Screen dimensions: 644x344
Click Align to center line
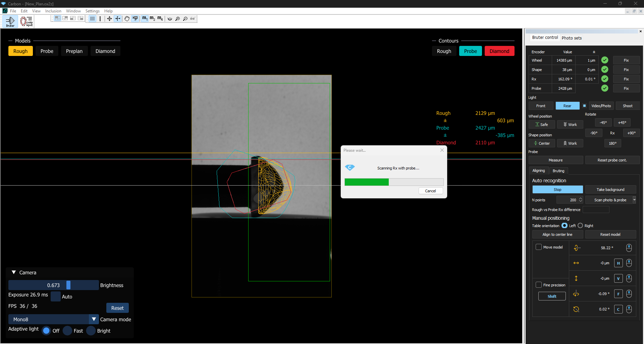pyautogui.click(x=557, y=234)
